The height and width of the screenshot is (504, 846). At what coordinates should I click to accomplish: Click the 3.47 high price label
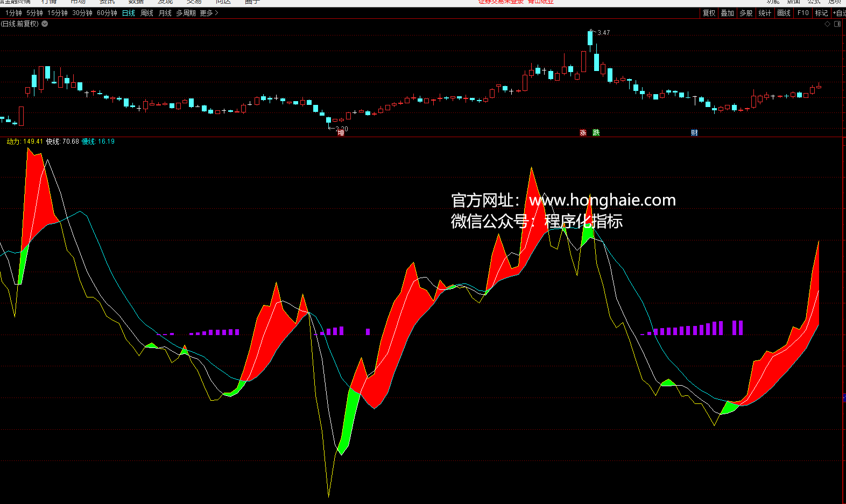[603, 33]
